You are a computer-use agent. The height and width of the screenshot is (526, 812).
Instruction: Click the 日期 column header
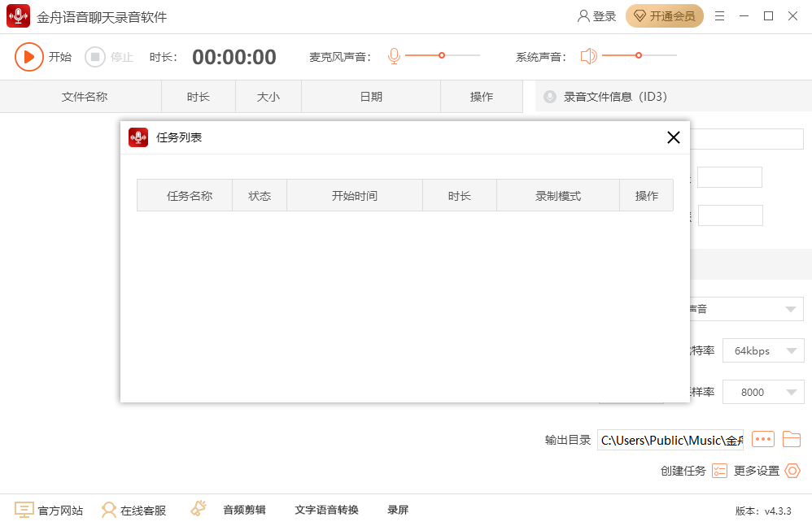pos(371,97)
